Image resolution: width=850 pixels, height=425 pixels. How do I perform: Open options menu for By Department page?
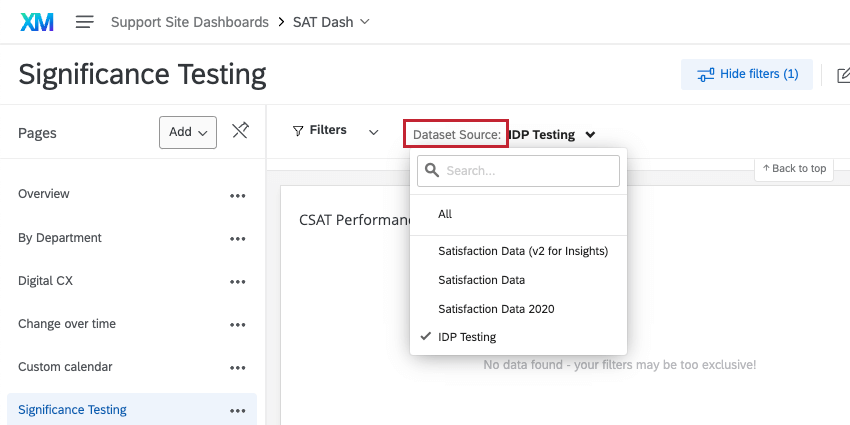pos(238,239)
